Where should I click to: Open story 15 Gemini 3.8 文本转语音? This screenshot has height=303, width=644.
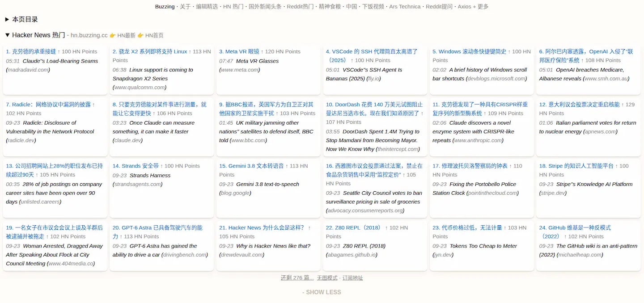[x=251, y=166]
